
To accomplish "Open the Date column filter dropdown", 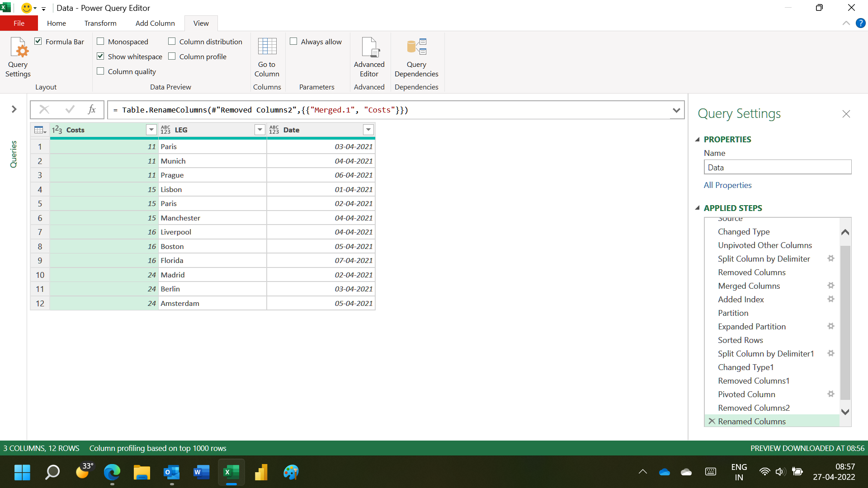I will (x=368, y=130).
